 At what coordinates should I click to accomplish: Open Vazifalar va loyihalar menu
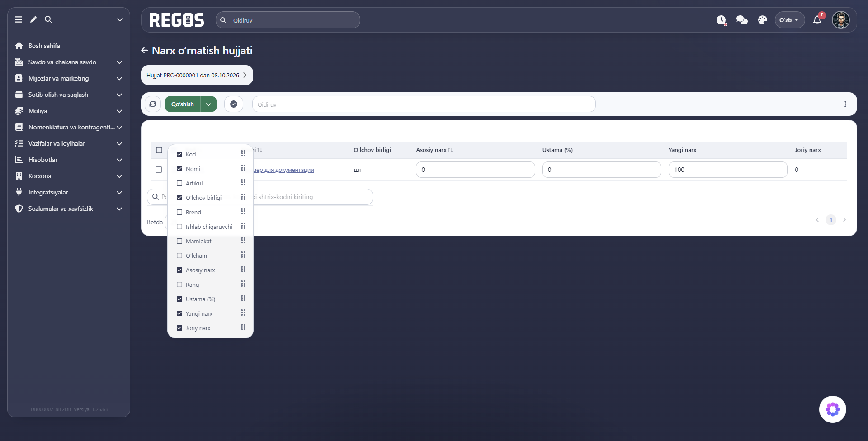69,143
